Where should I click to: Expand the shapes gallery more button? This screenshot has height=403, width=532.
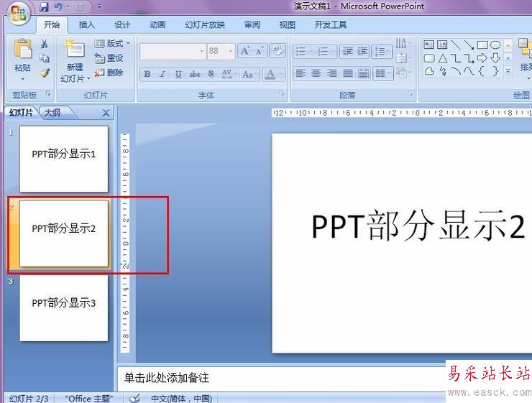click(508, 72)
